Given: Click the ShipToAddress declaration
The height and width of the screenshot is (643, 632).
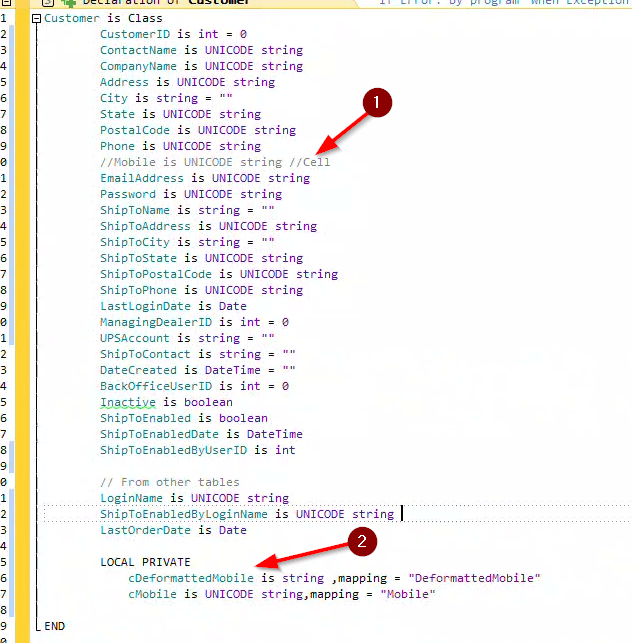Looking at the screenshot, I should [209, 226].
